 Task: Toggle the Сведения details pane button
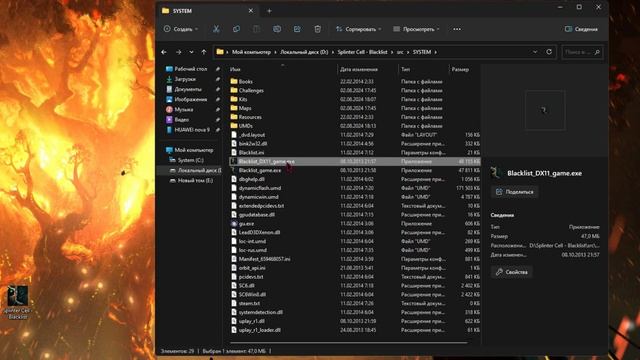pos(581,29)
